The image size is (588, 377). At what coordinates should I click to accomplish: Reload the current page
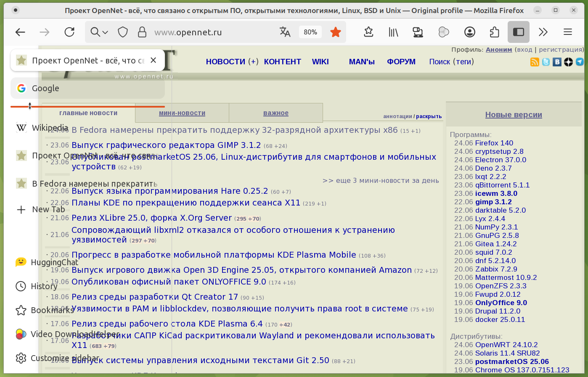click(69, 32)
